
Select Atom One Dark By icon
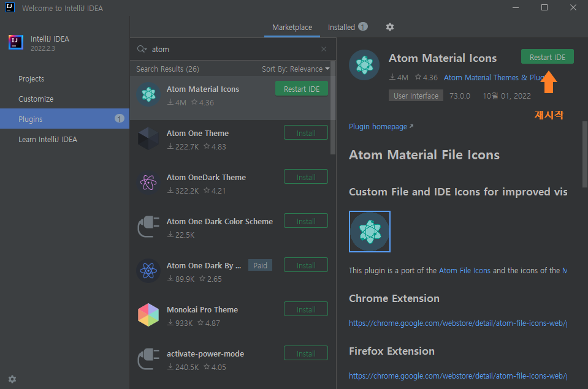149,271
